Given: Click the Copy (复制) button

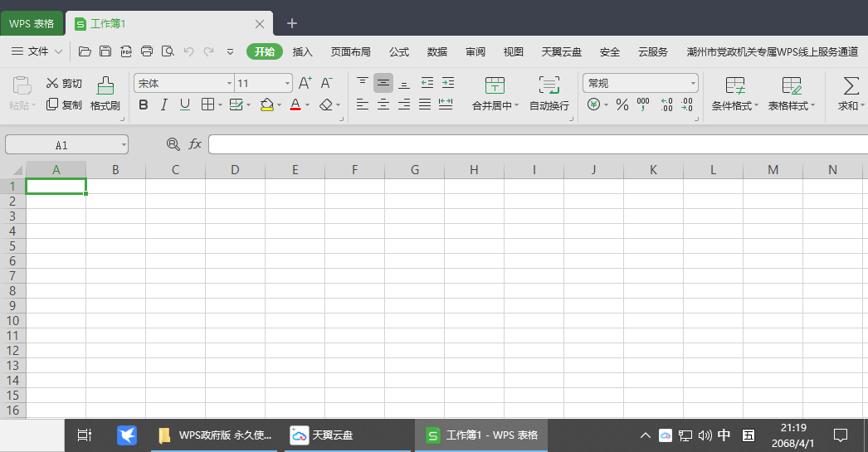Looking at the screenshot, I should point(64,104).
